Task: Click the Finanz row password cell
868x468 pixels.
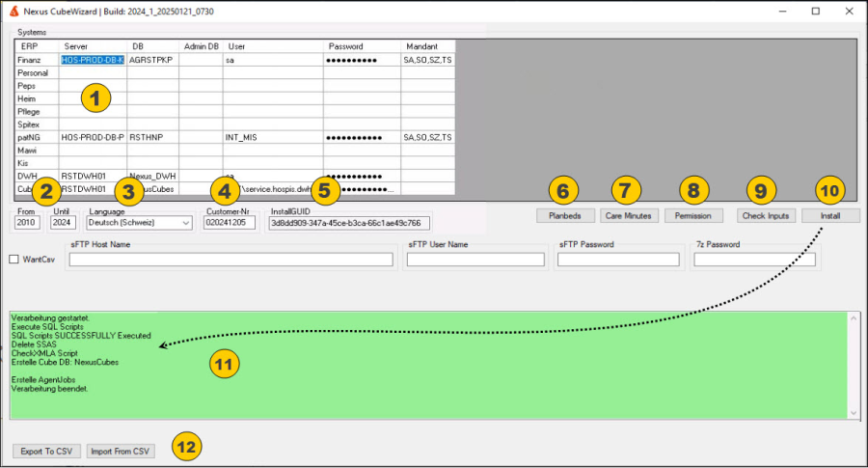Action: (x=362, y=60)
